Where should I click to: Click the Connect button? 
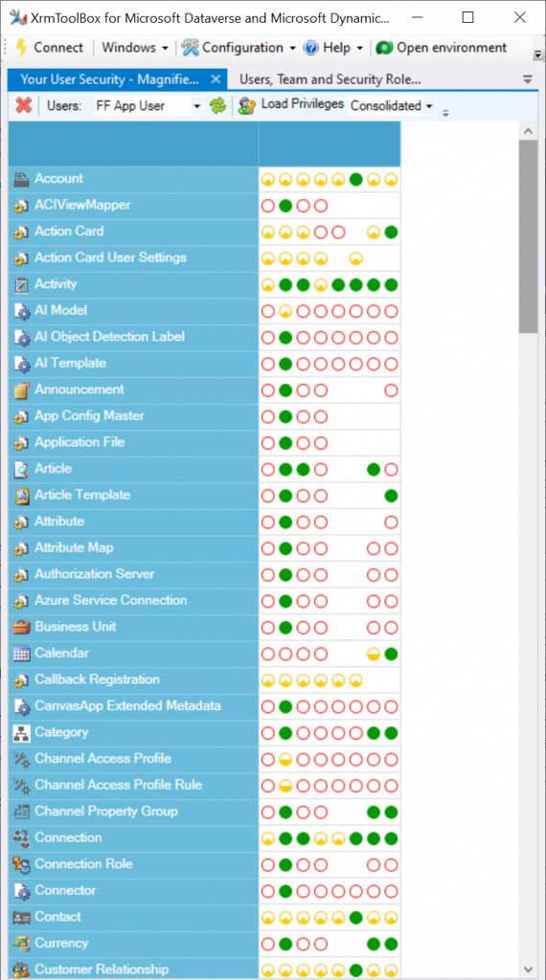click(50, 48)
